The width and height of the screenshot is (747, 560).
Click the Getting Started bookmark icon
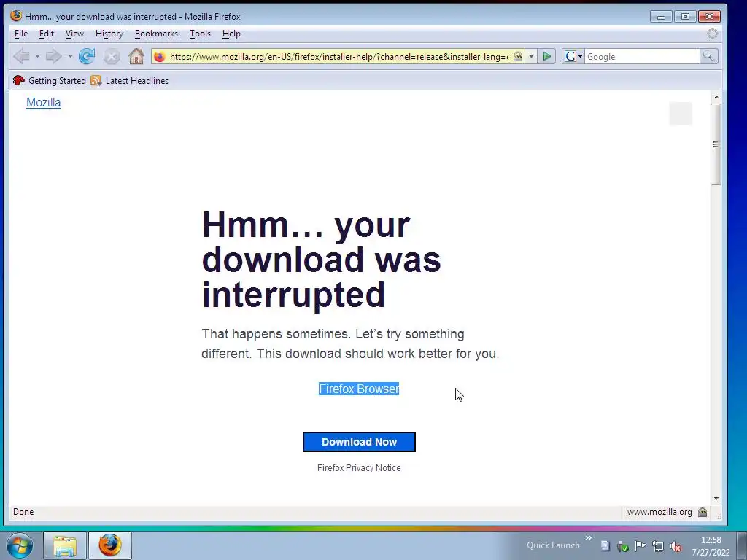(18, 80)
